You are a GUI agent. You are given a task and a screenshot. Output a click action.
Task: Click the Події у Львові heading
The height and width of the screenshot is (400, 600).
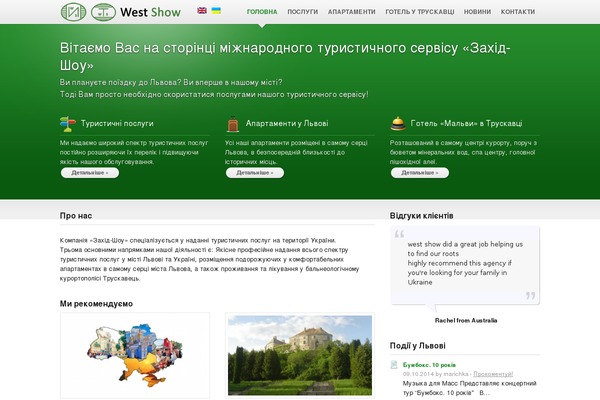tap(417, 346)
